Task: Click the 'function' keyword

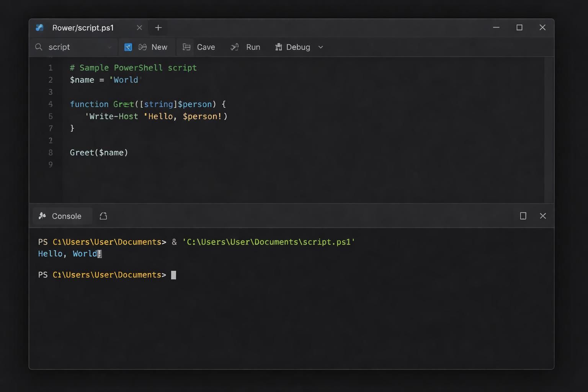Action: (89, 104)
